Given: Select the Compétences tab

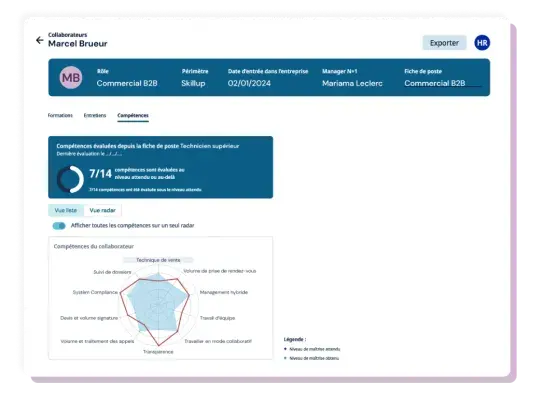Looking at the screenshot, I should tap(133, 116).
